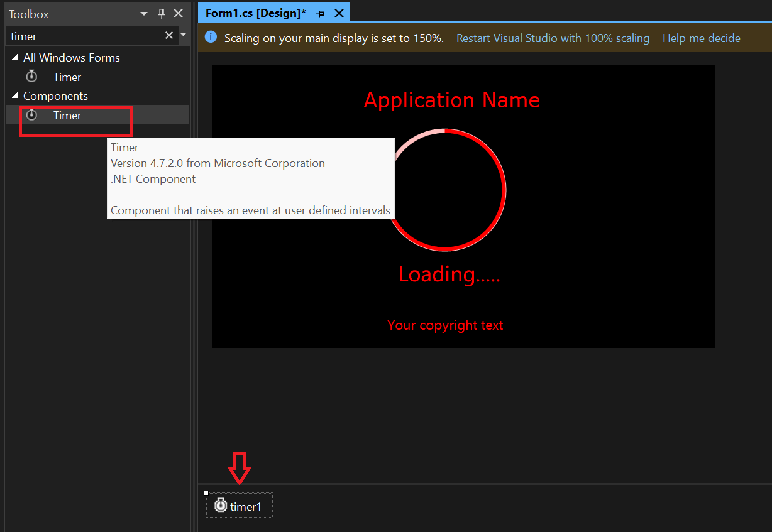Viewport: 772px width, 532px height.
Task: Click the timer1 icon in the component tray
Action: pos(221,505)
